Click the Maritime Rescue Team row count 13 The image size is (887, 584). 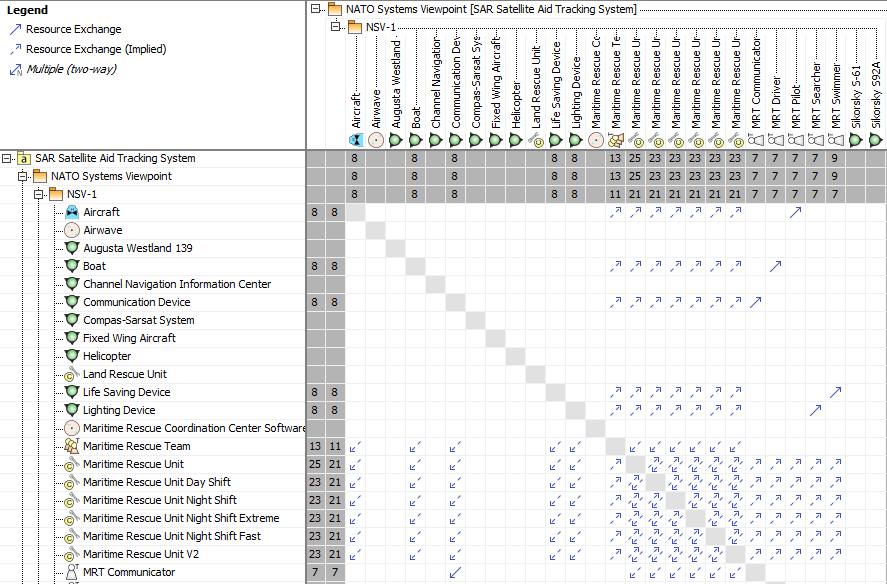tap(315, 446)
